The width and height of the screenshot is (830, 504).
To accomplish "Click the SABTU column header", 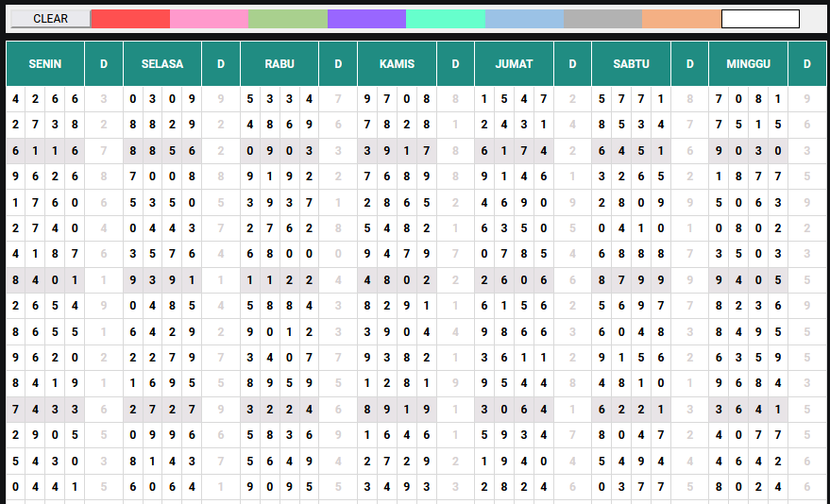I will pyautogui.click(x=631, y=64).
